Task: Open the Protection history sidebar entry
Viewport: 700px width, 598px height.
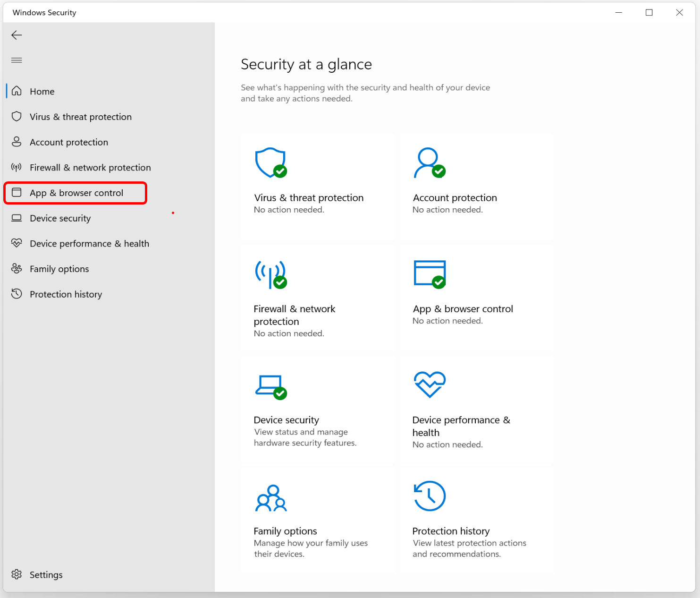Action: pyautogui.click(x=66, y=294)
